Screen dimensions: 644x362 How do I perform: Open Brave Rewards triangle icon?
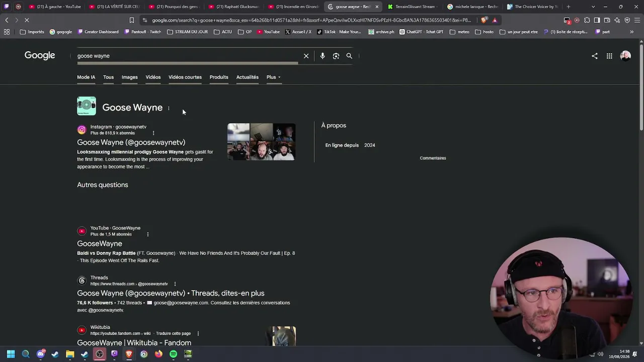click(495, 20)
